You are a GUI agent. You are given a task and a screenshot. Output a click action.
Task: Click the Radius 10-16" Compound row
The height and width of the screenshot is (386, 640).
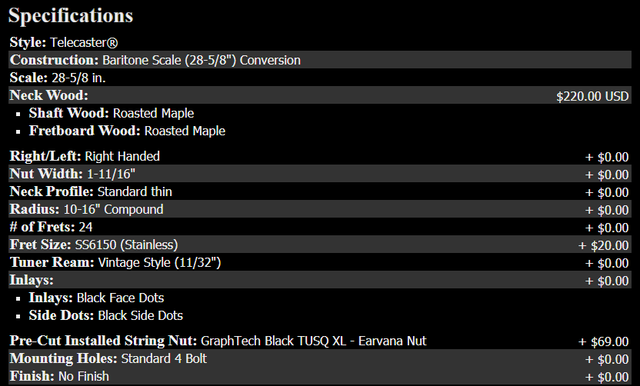(x=320, y=209)
